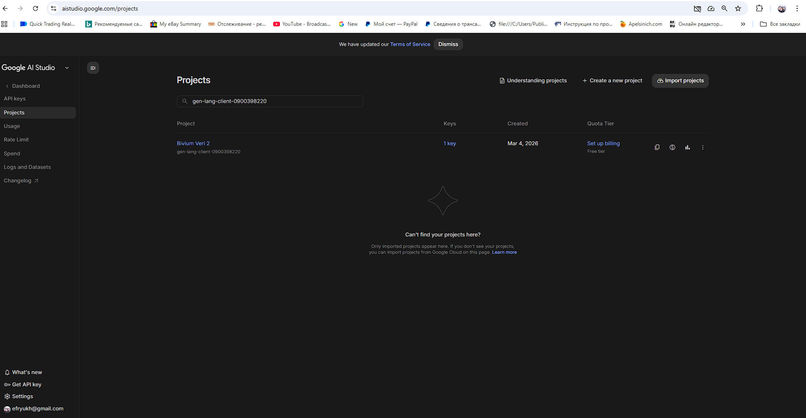Screen dimensions: 806x418
Task: Open the Chrome profile avatar
Action: (781, 8)
